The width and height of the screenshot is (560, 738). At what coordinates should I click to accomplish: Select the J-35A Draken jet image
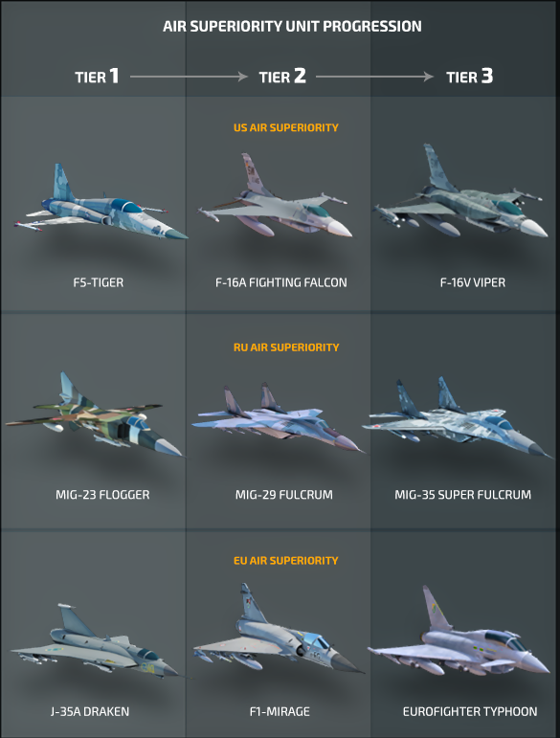click(x=101, y=640)
